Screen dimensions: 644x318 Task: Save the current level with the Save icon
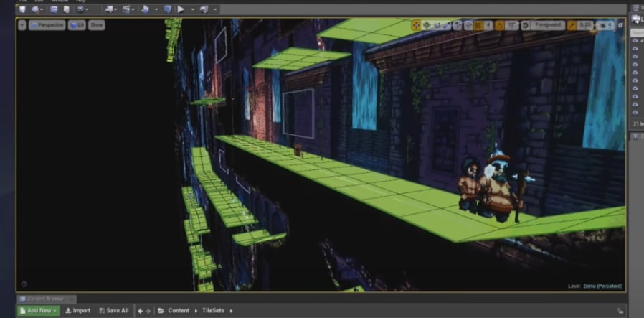pyautogui.click(x=22, y=9)
